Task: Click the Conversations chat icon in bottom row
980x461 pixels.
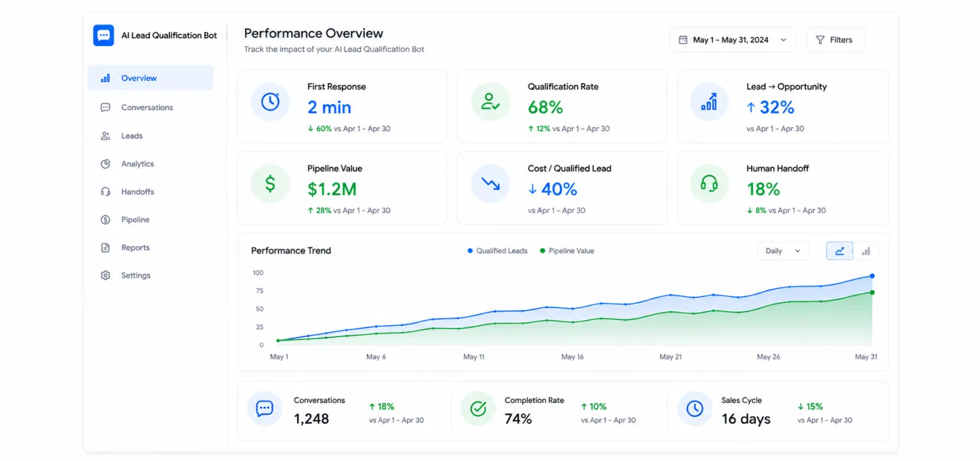Action: 264,409
